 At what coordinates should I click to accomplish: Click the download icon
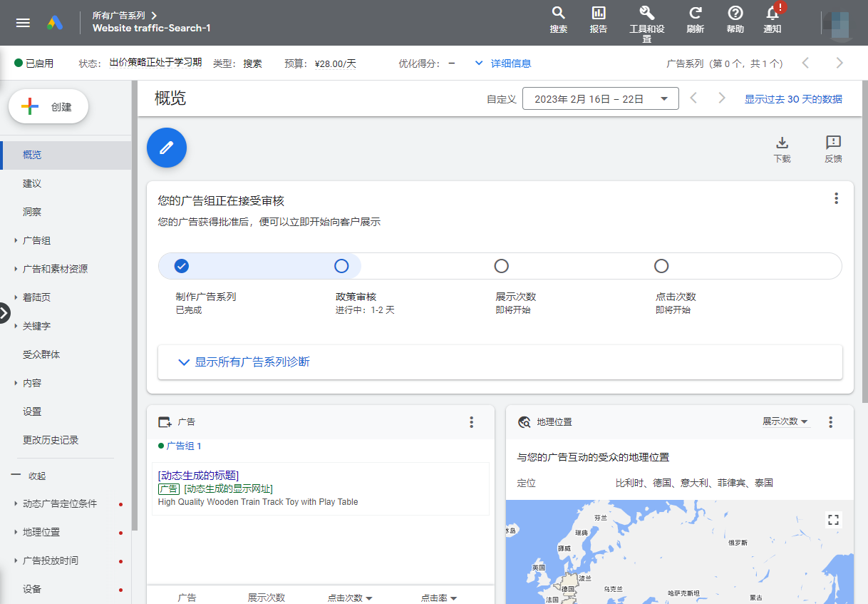point(782,143)
